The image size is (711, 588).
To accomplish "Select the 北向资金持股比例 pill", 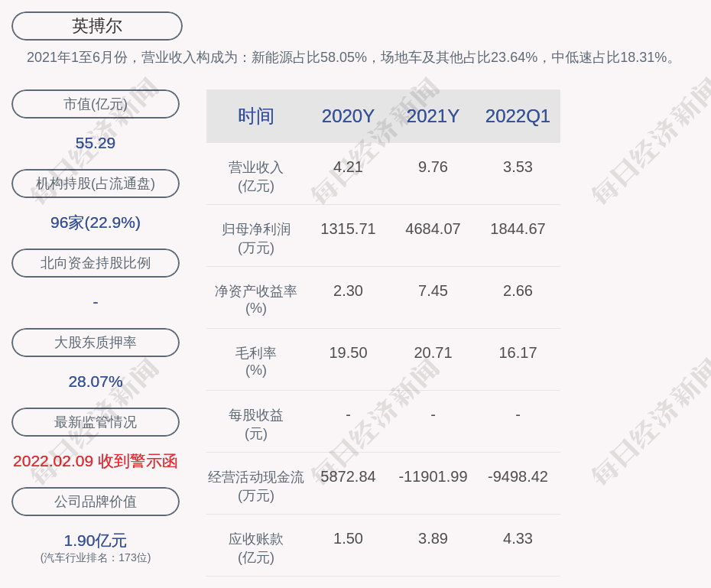I will tap(96, 263).
